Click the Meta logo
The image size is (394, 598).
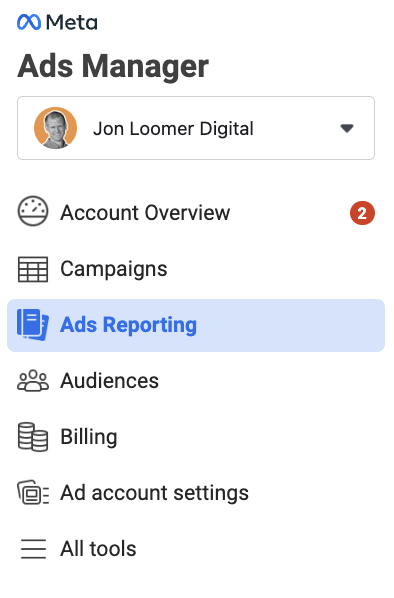(57, 22)
